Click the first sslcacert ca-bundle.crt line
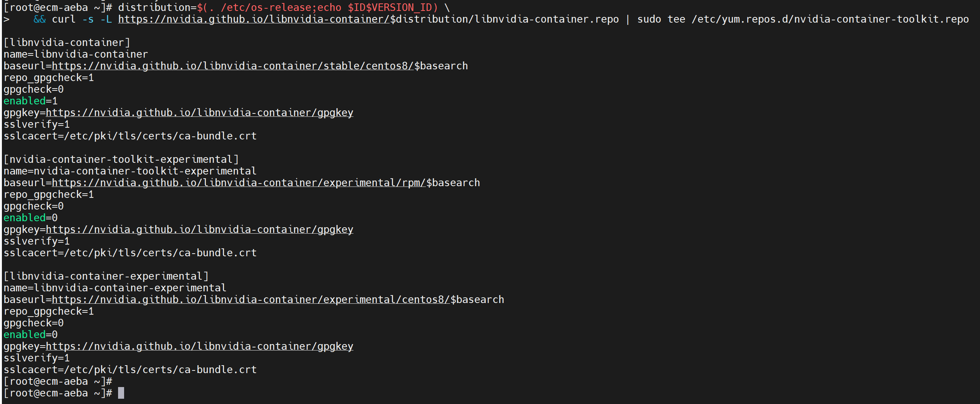The height and width of the screenshot is (404, 980). point(130,136)
